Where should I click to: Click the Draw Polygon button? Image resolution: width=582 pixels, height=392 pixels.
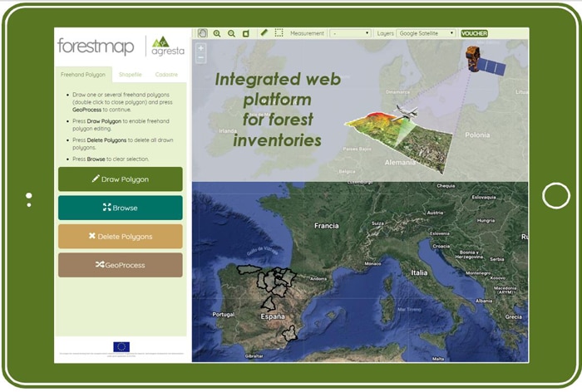point(120,179)
